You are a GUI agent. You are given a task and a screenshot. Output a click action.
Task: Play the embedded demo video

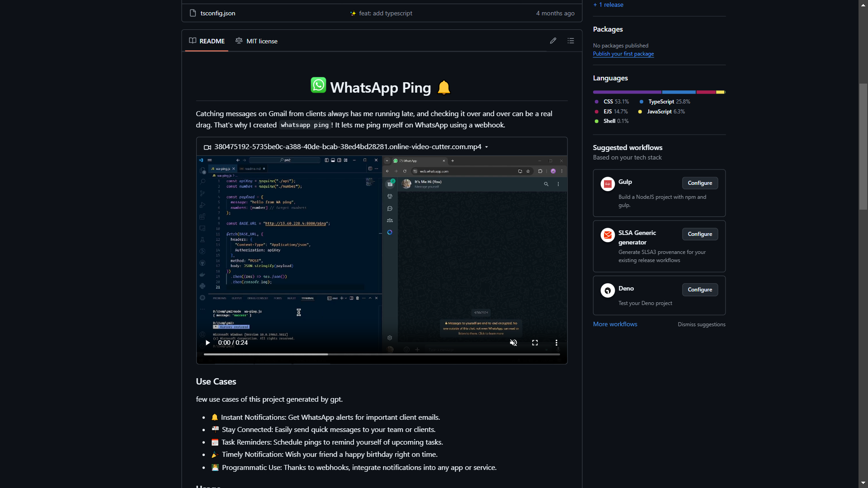tap(208, 343)
